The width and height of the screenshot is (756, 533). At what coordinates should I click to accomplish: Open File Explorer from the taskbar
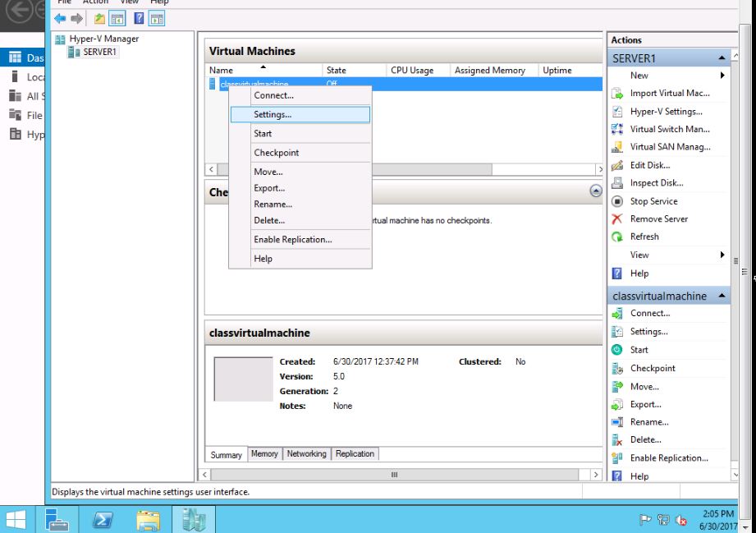point(148,521)
